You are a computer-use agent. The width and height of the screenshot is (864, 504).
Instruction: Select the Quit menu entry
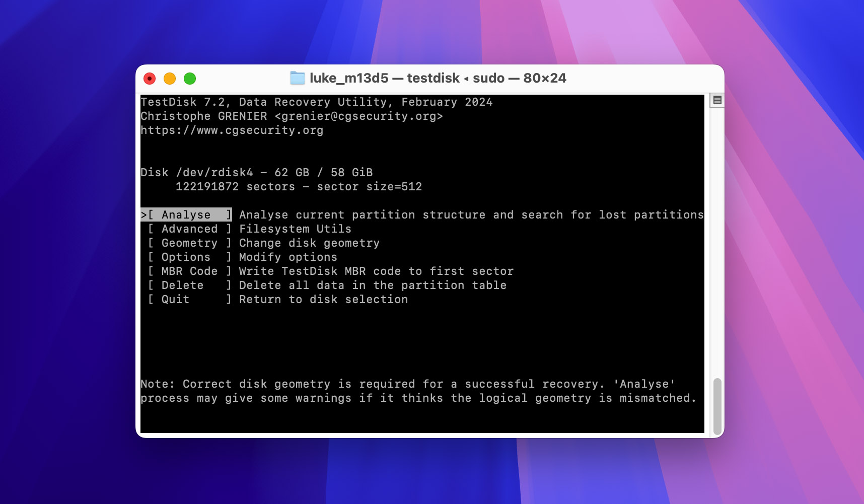(189, 299)
